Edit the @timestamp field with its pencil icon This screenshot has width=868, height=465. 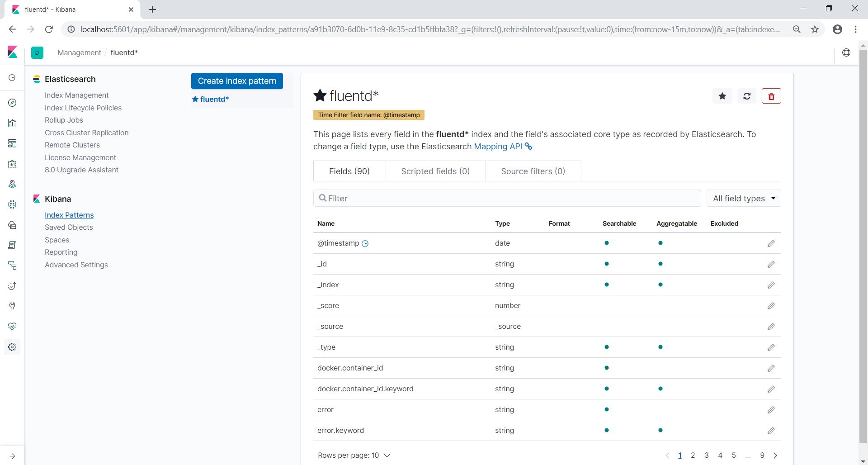click(771, 243)
